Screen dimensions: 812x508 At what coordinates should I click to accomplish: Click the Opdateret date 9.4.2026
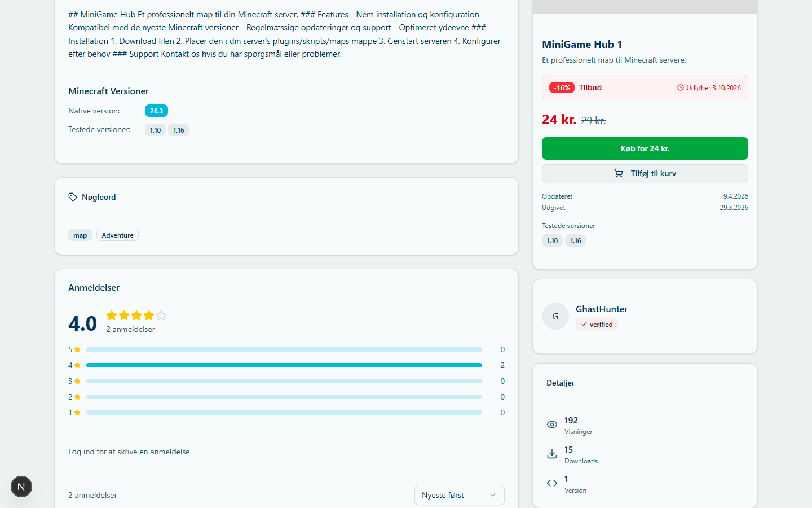pyautogui.click(x=736, y=196)
